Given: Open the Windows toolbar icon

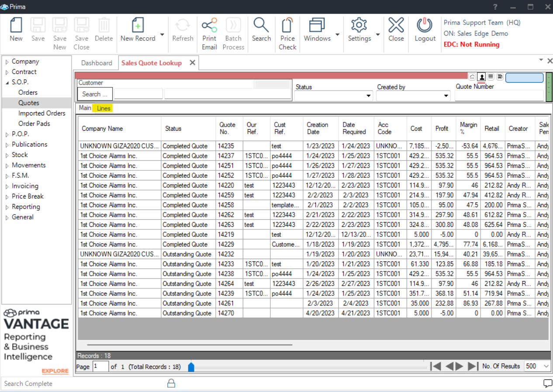Looking at the screenshot, I should click(317, 25).
